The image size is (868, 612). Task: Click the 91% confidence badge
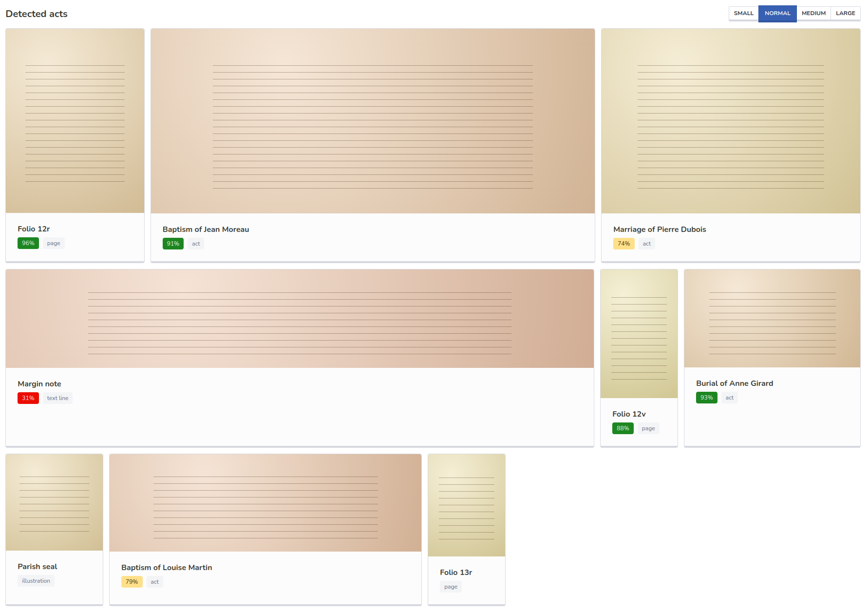tap(173, 244)
